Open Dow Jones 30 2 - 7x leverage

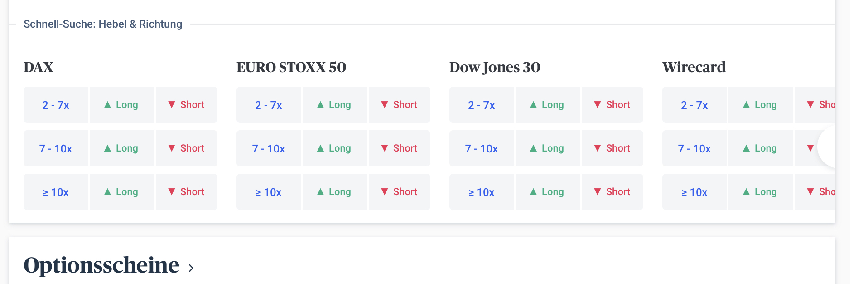pos(481,105)
